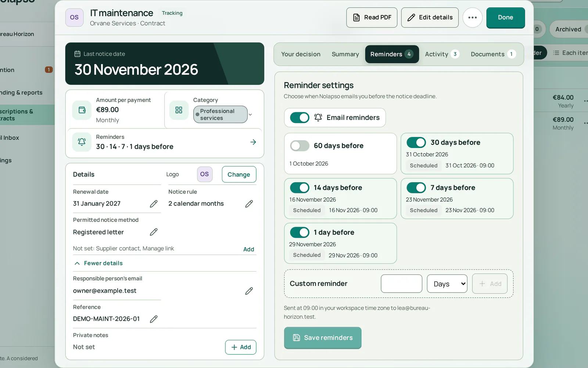588x368 pixels.
Task: Click the document icon in Read PDF button
Action: click(x=356, y=17)
